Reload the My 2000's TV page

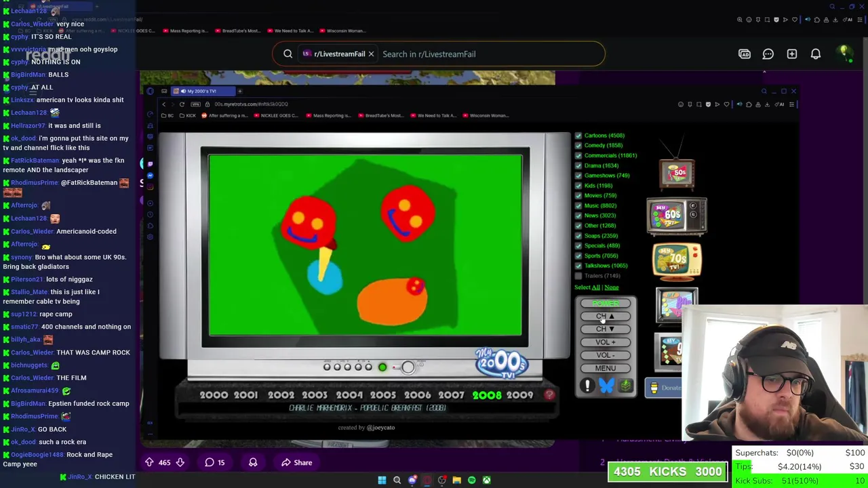[x=182, y=104]
